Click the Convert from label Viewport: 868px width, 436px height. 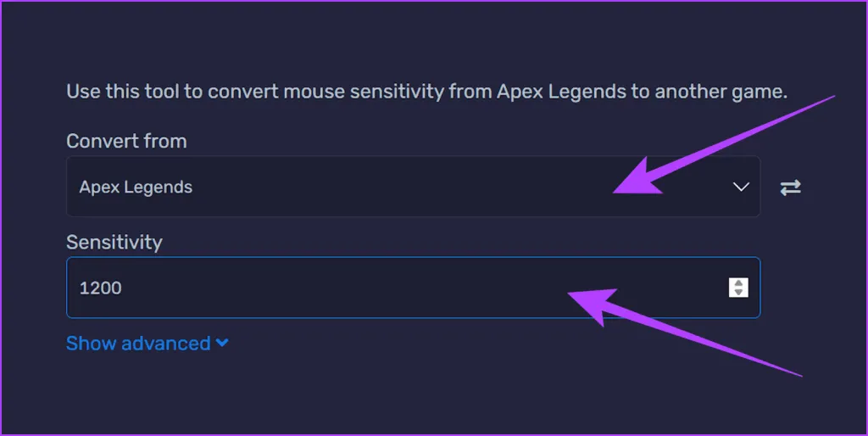(126, 141)
